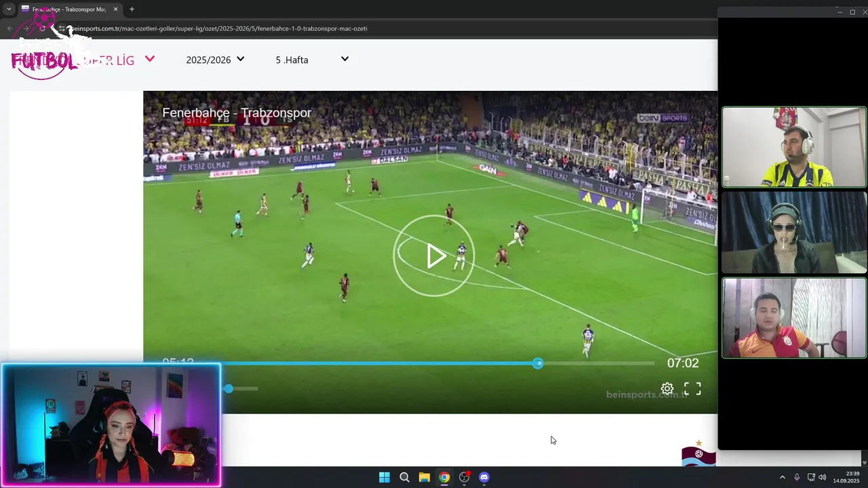The width and height of the screenshot is (868, 488).
Task: Play the Fenerbahçe - Trabzonspor video
Action: pyautogui.click(x=433, y=256)
